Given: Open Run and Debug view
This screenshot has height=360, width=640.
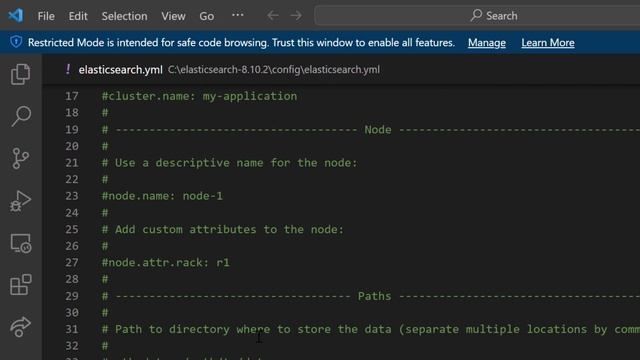Looking at the screenshot, I should click(x=20, y=201).
